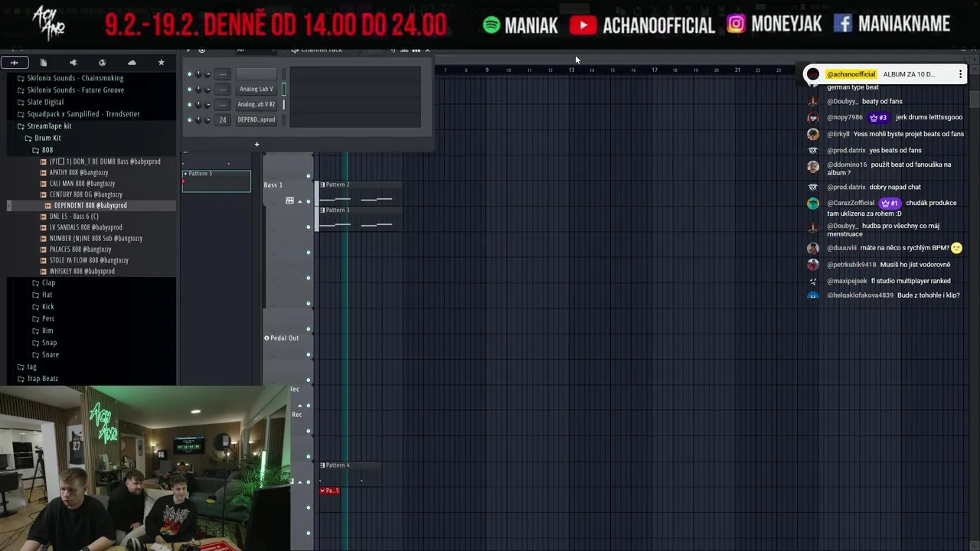Toggle channel select indicator for Analog Lab V
Screen dimensions: 980x551
(283, 89)
